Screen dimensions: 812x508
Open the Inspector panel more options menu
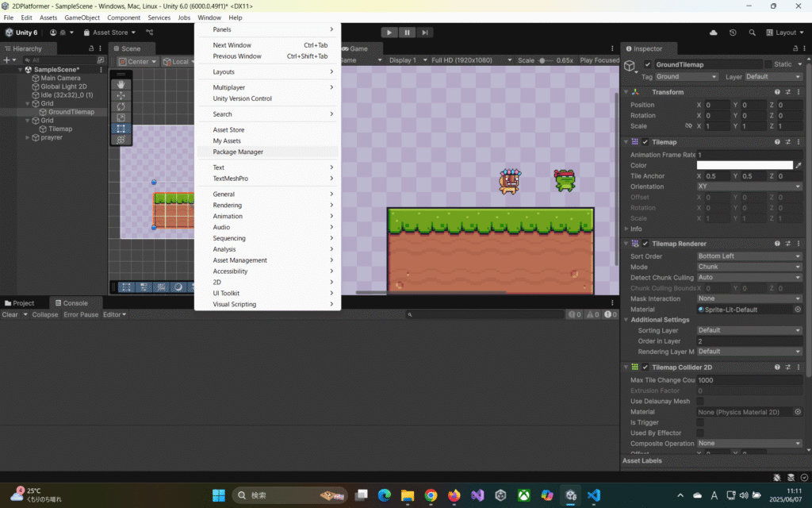click(x=804, y=48)
